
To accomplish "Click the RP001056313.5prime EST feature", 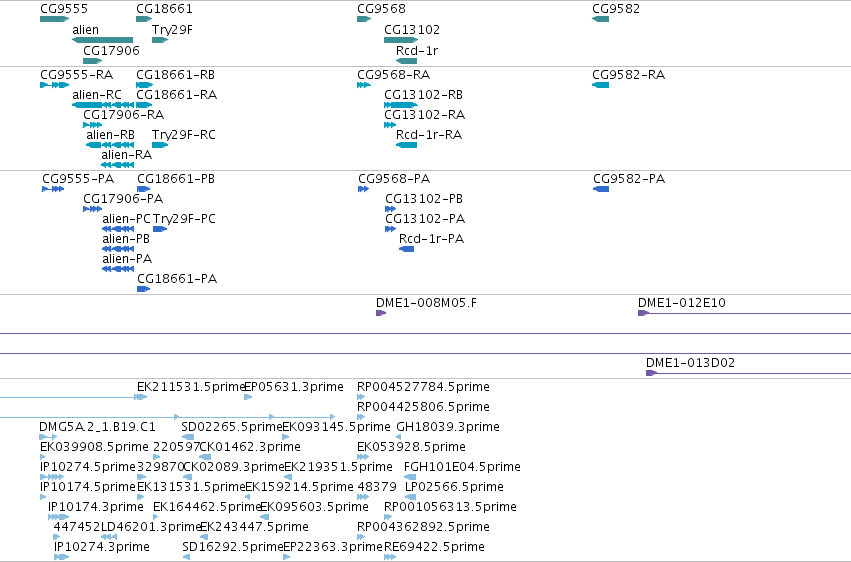I will [x=388, y=517].
